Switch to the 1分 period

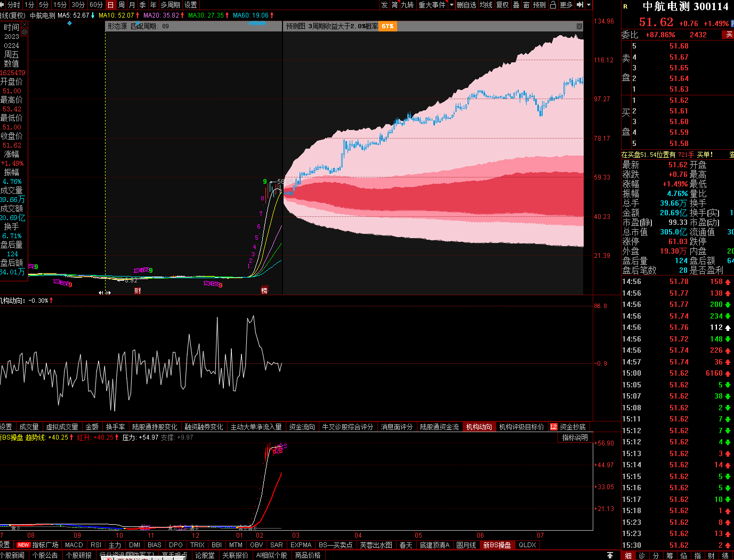30,5
